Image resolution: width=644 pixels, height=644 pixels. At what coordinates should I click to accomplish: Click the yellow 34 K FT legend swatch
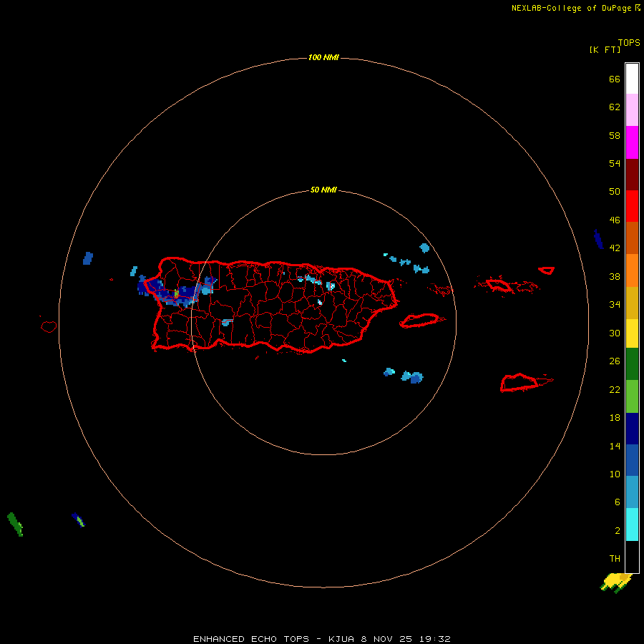coord(632,333)
